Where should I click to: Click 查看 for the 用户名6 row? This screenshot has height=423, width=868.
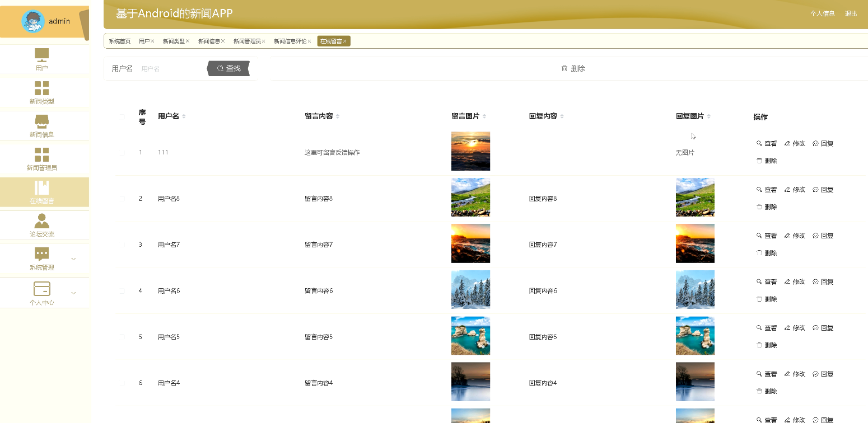(x=767, y=282)
